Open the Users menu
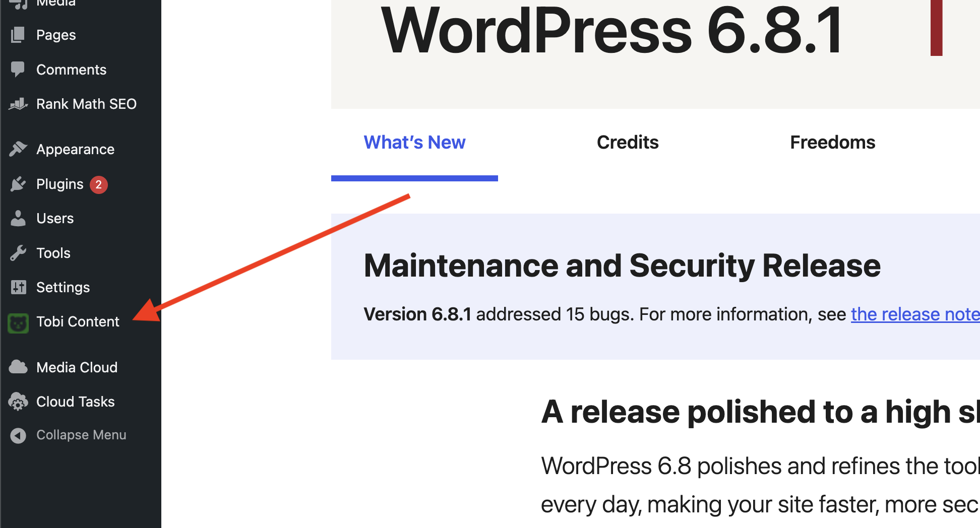This screenshot has width=980, height=528. click(55, 218)
